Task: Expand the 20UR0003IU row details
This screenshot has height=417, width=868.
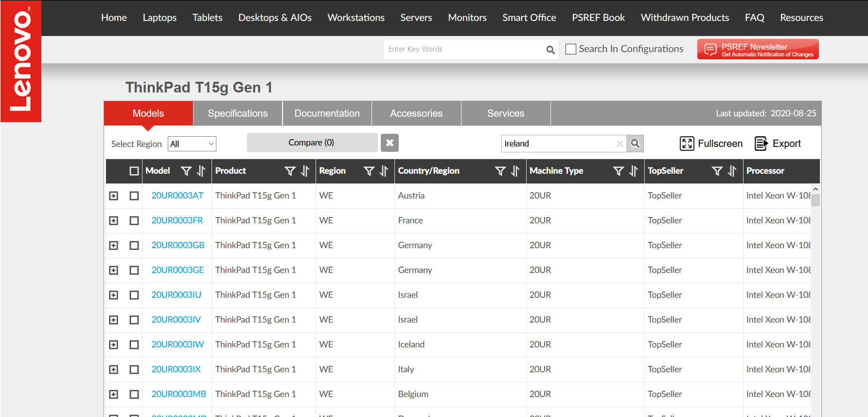Action: pyautogui.click(x=114, y=295)
